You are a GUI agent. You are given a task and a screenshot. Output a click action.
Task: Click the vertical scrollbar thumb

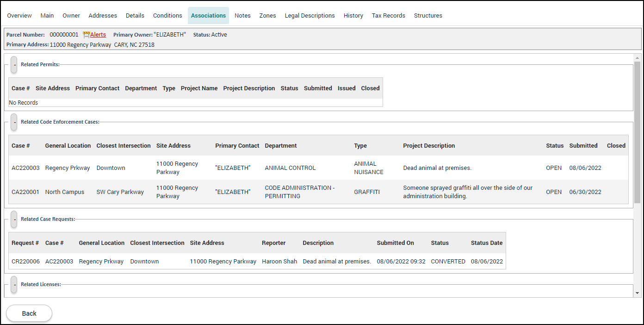tap(637, 132)
